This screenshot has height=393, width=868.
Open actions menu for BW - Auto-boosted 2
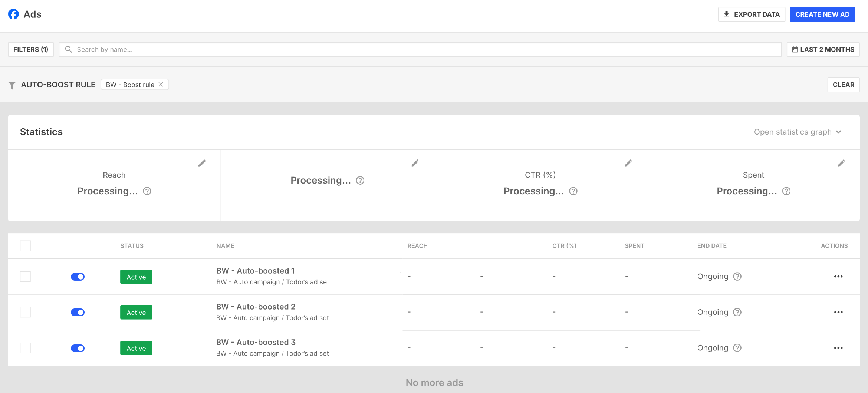838,312
